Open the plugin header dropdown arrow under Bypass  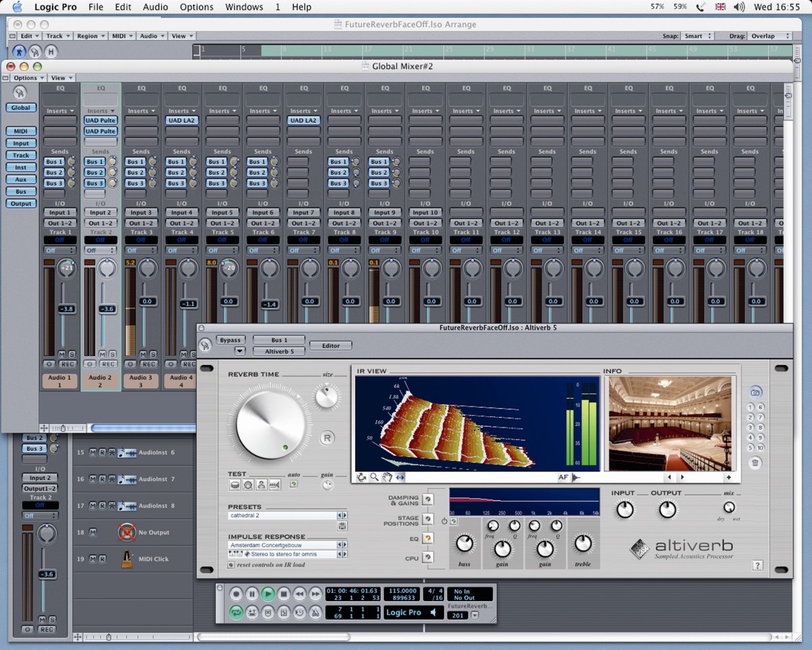[x=240, y=351]
